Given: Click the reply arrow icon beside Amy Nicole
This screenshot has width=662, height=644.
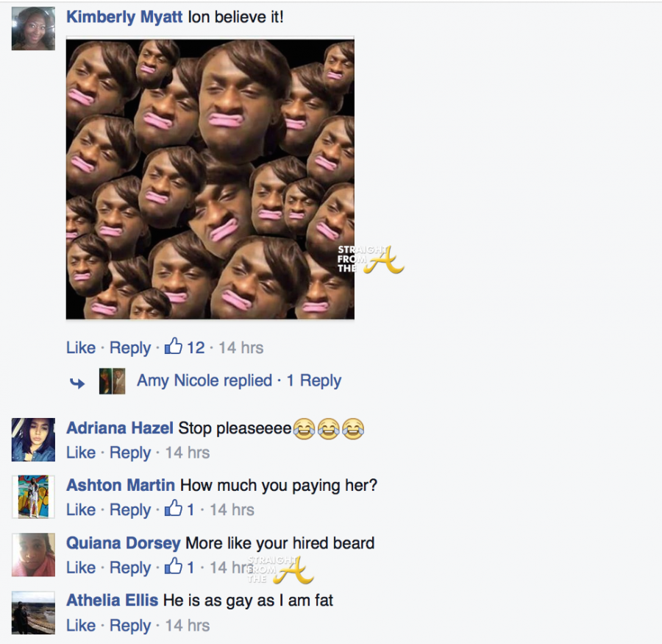Looking at the screenshot, I should pos(77,383).
